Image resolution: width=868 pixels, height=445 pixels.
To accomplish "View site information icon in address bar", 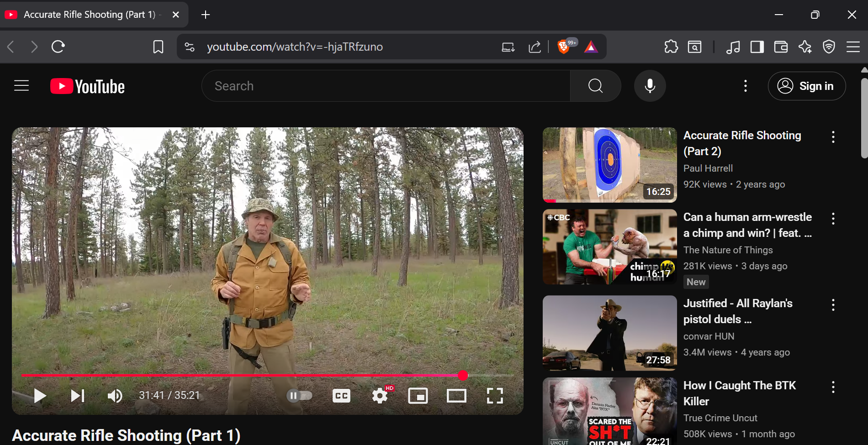I will (x=190, y=47).
